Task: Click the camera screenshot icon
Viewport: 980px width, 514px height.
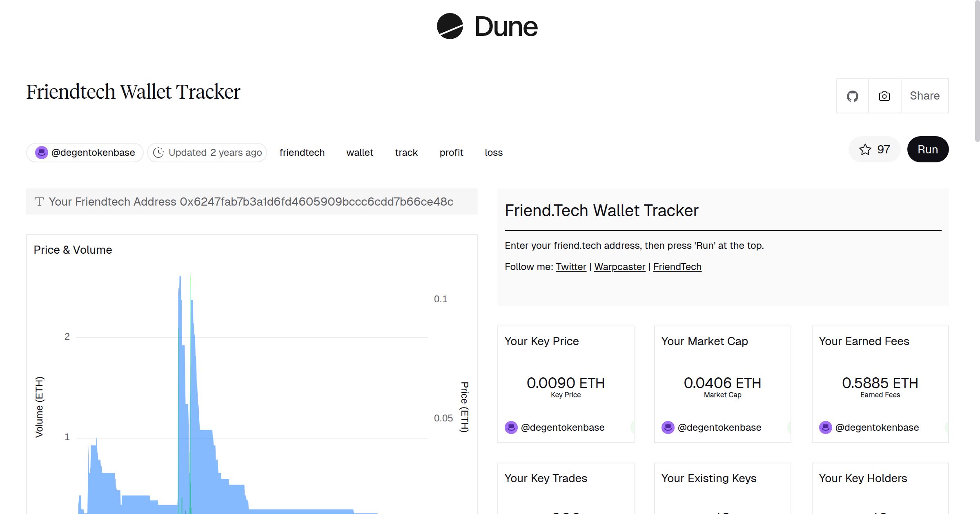Action: tap(884, 95)
